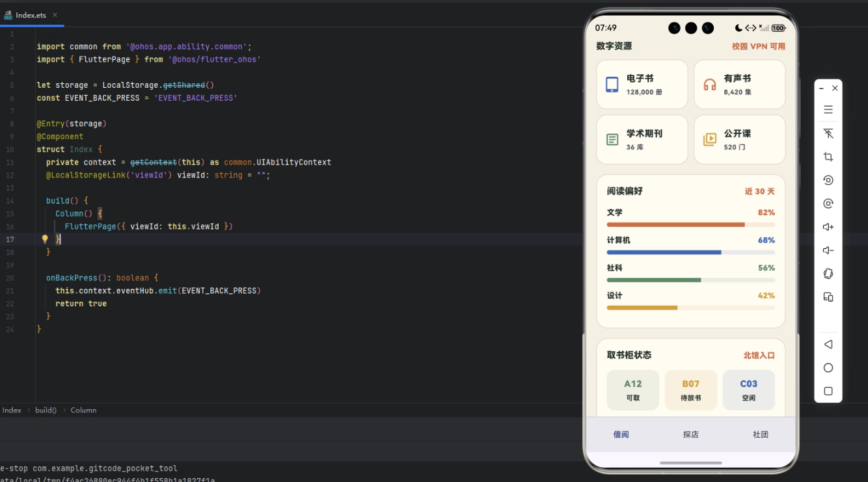Lower the emulator volume
This screenshot has height=482, width=868.
point(828,250)
